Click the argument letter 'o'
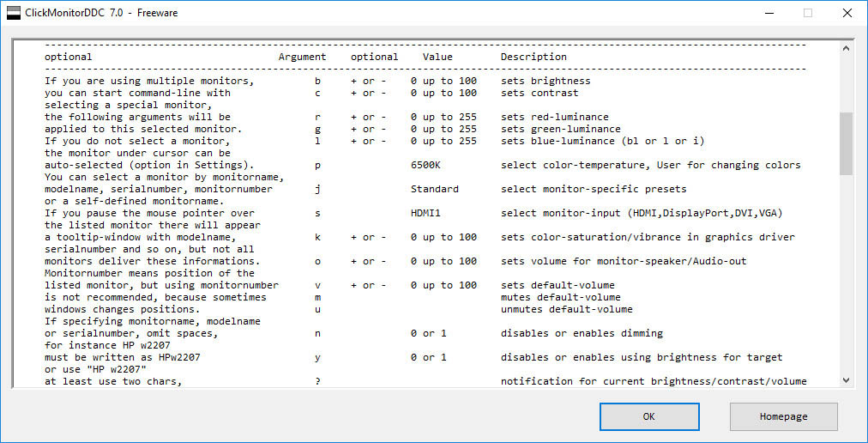Viewport: 868px width, 443px height. (x=317, y=262)
